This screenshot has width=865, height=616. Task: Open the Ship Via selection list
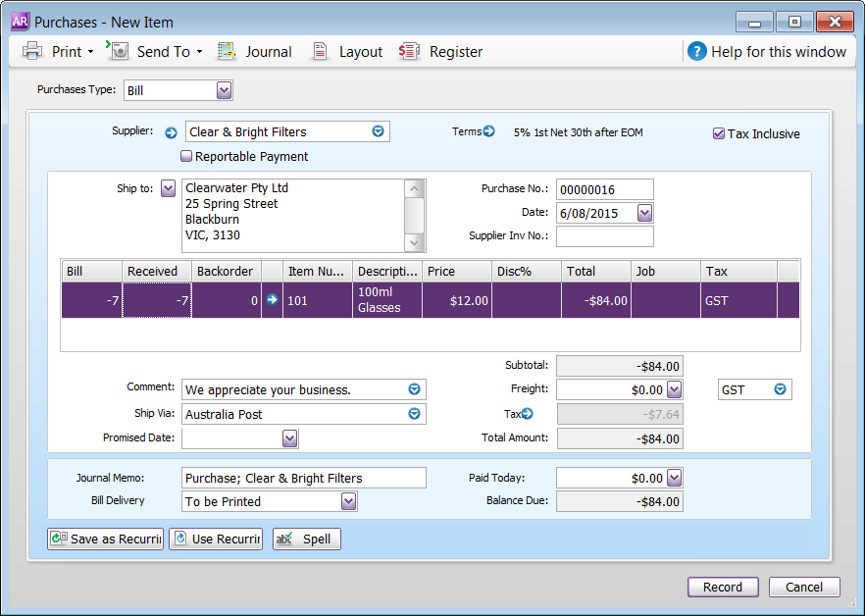coord(414,414)
